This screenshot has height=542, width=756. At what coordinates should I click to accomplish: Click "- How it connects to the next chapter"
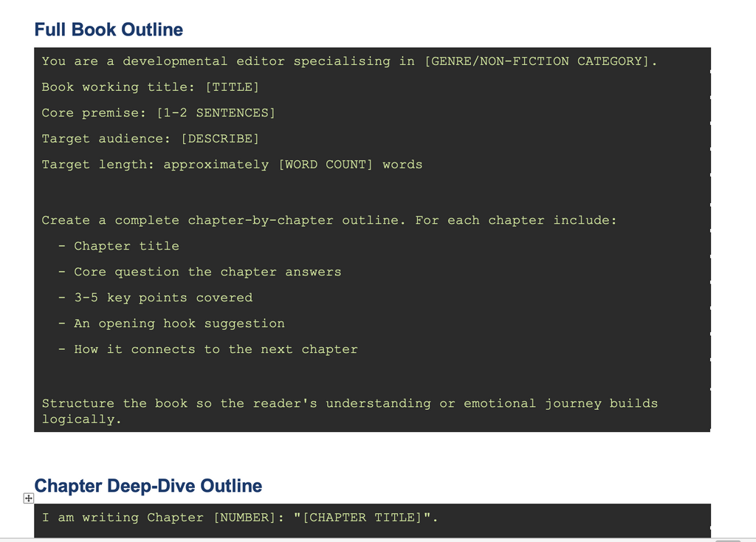pos(207,349)
